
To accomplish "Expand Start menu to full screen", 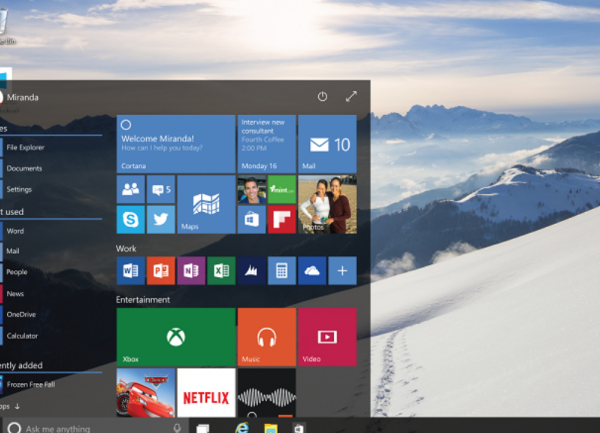I will (x=351, y=96).
